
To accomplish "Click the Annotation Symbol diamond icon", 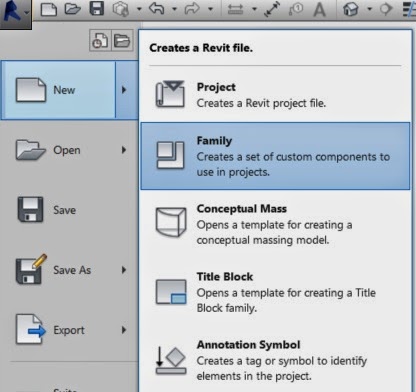I will [x=171, y=360].
